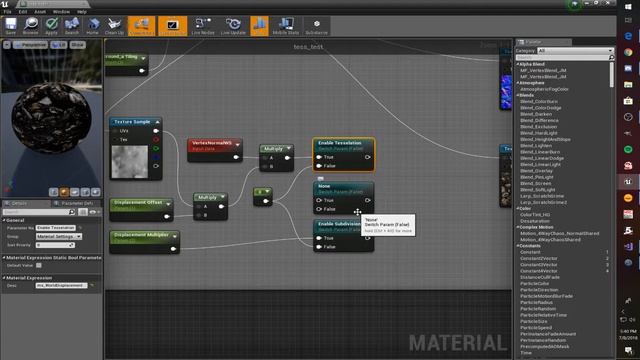Collapse the Texture Sample node arrow
Viewport: 640px width, 360px height.
point(157,122)
